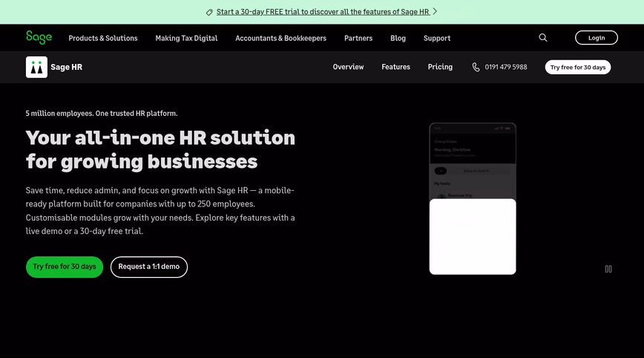Click the banner's right chevron arrow
Image resolution: width=644 pixels, height=358 pixels.
[x=435, y=11]
